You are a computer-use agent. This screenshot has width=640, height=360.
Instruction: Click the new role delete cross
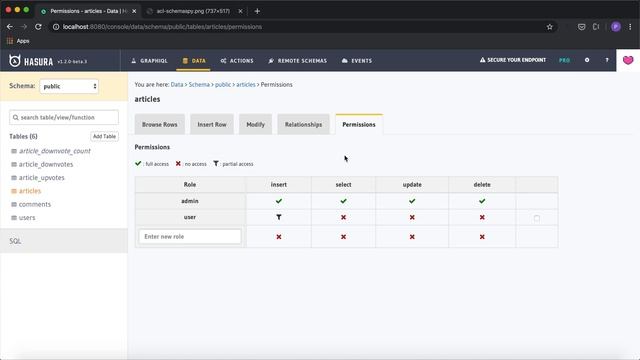click(x=482, y=237)
